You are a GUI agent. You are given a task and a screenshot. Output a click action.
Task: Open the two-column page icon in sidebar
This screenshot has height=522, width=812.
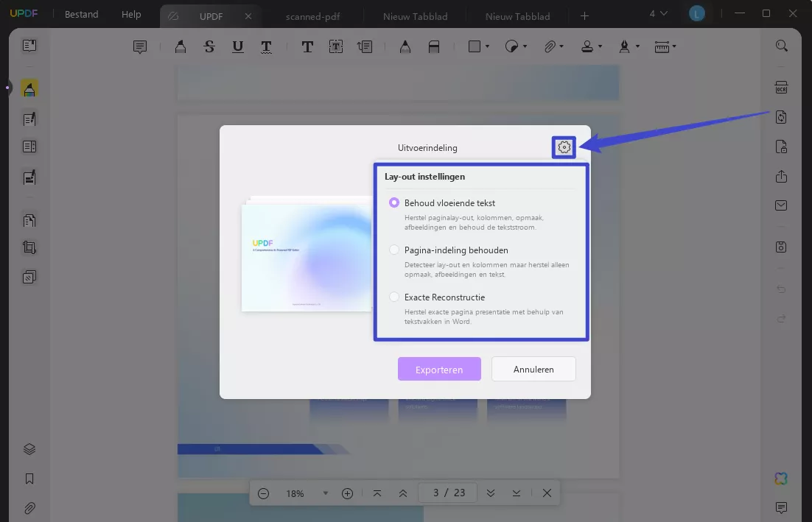(x=29, y=147)
